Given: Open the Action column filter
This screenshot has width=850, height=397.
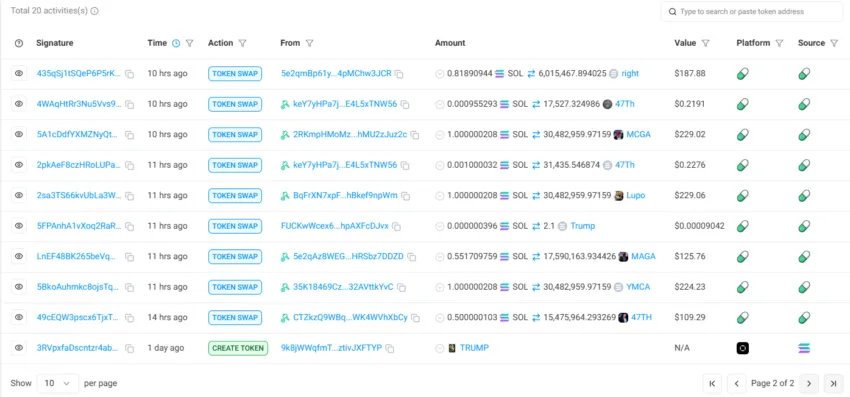Looking at the screenshot, I should click(242, 43).
